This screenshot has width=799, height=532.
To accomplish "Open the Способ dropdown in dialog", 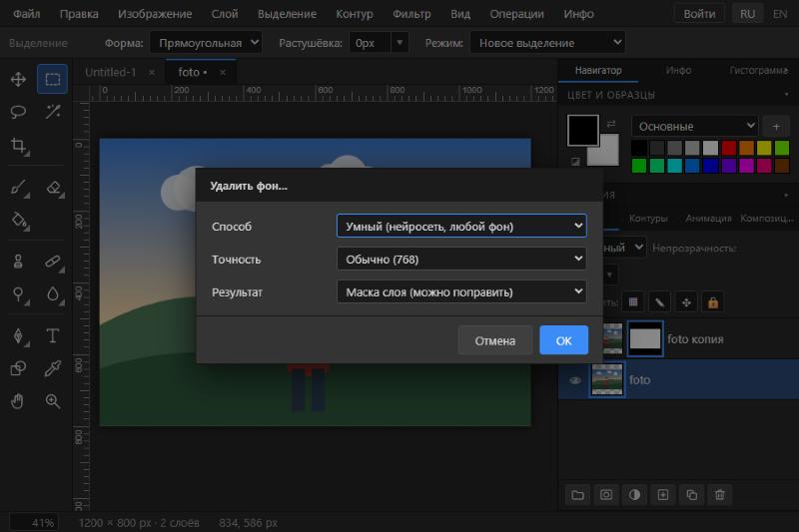I will pos(461,226).
